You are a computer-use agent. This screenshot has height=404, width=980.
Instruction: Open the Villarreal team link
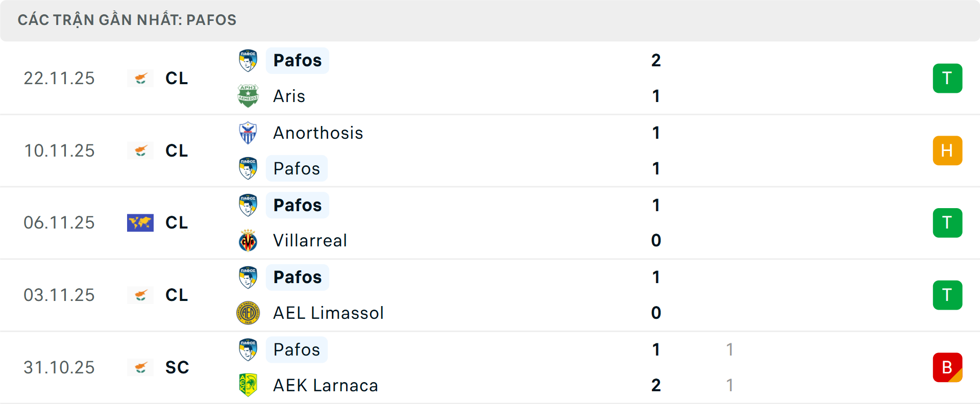[310, 241]
